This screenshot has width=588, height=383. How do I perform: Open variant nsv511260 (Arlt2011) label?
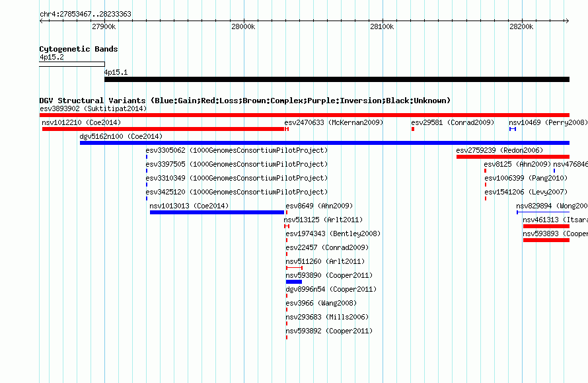tap(325, 261)
